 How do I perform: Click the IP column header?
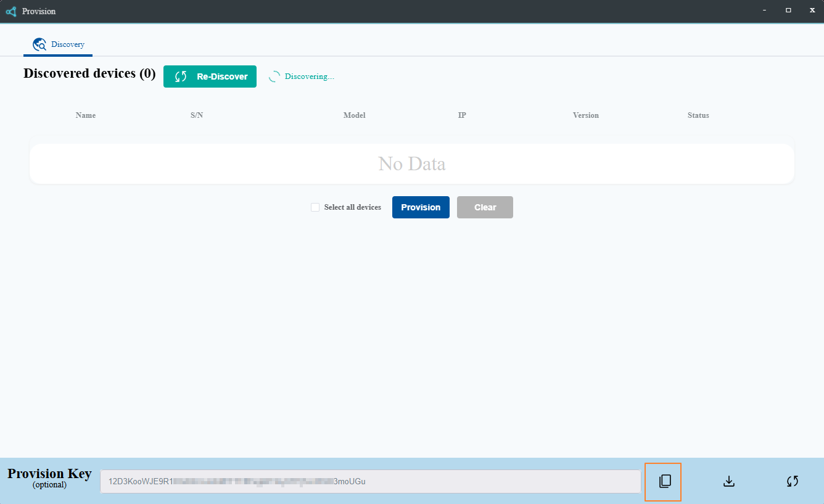(x=462, y=115)
